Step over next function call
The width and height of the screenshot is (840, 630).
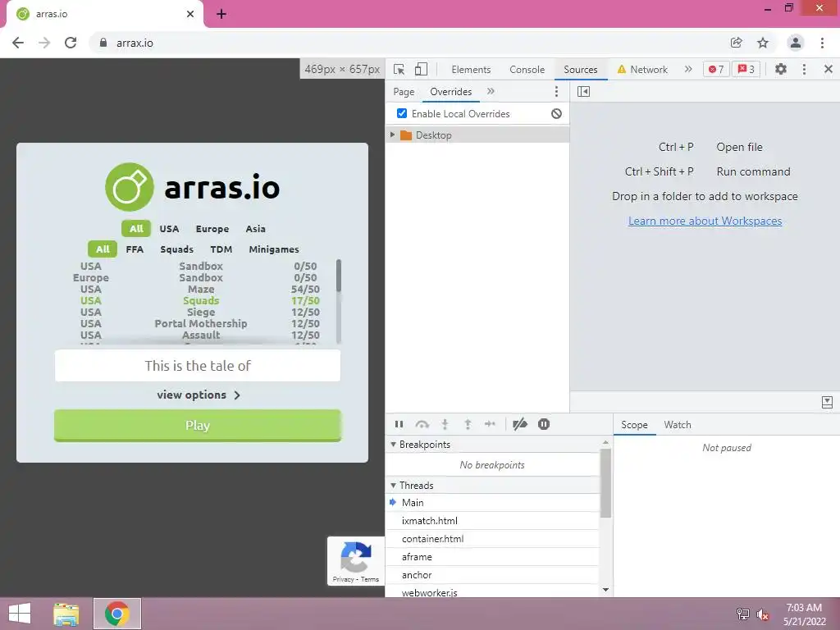point(422,424)
